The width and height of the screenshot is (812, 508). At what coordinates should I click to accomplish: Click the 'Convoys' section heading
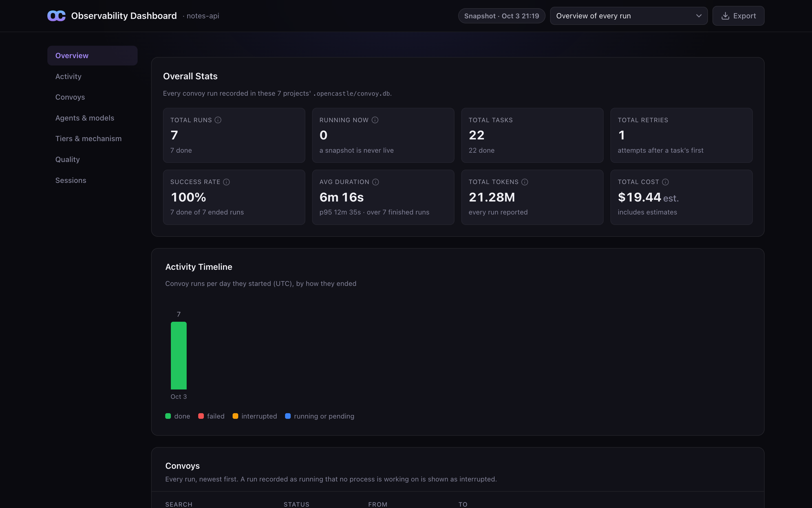click(182, 466)
